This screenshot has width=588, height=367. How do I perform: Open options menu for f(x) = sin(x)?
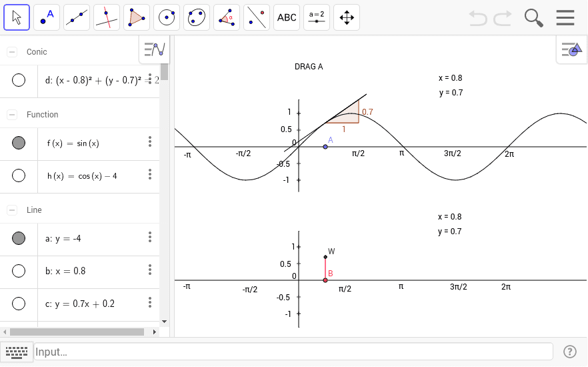[x=150, y=141]
